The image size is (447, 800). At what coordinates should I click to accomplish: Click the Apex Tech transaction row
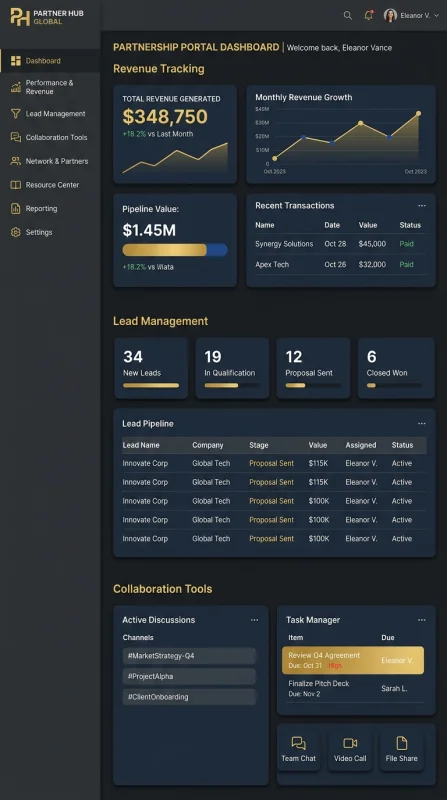(341, 264)
